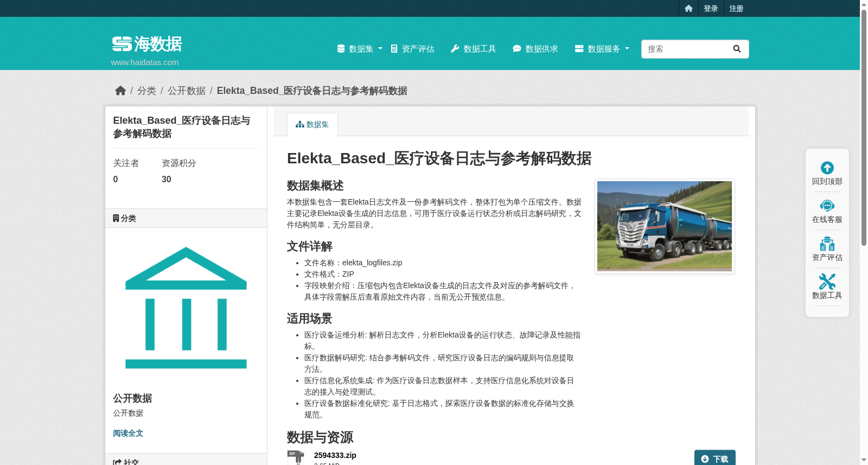Image resolution: width=868 pixels, height=465 pixels.
Task: Open the home icon in top bar
Action: [688, 8]
